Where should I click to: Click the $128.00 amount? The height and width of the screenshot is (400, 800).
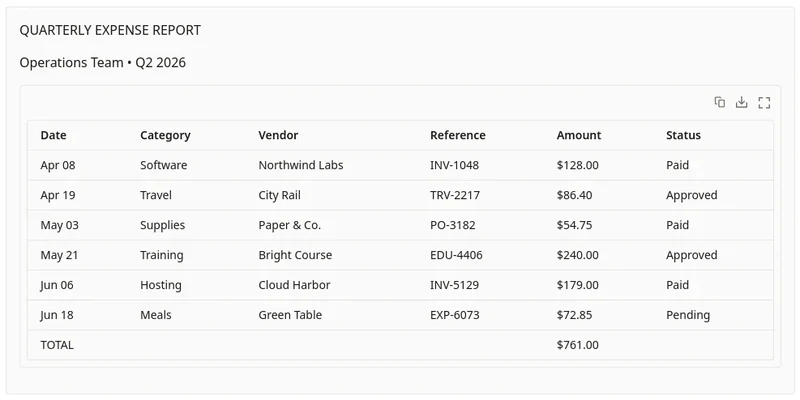pos(578,165)
